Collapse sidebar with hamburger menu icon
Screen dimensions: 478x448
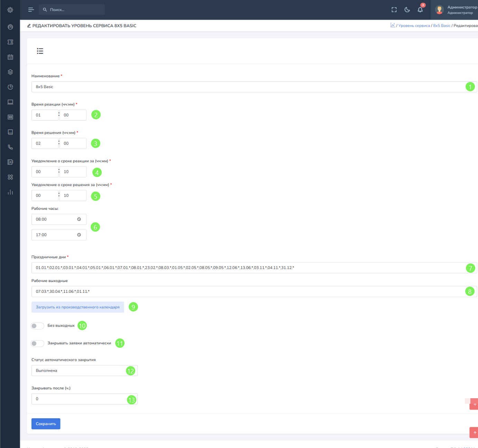point(31,10)
